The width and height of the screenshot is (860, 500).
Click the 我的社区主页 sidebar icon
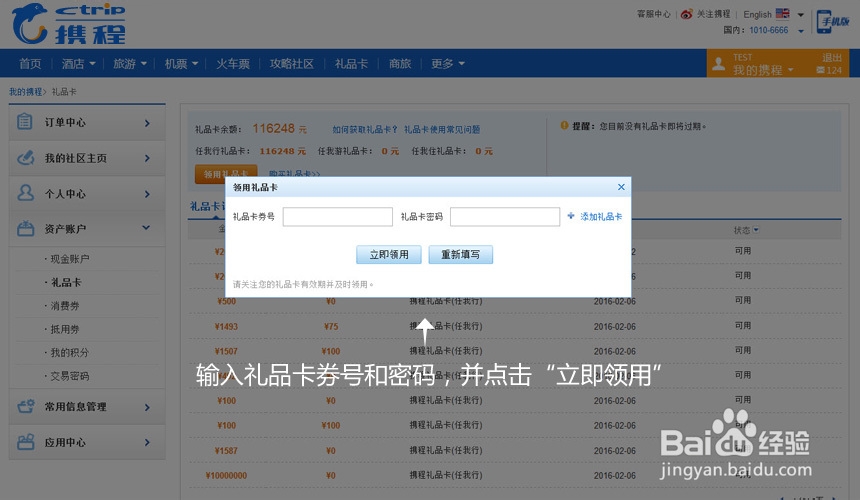pos(25,158)
